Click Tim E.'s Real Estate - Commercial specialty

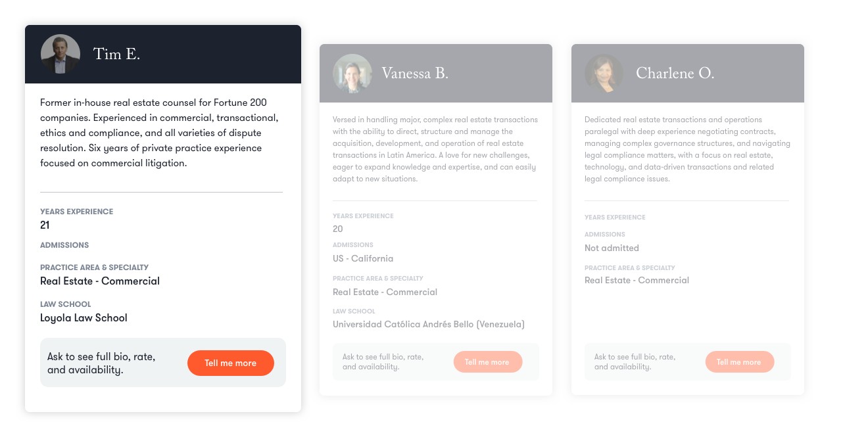pos(100,281)
